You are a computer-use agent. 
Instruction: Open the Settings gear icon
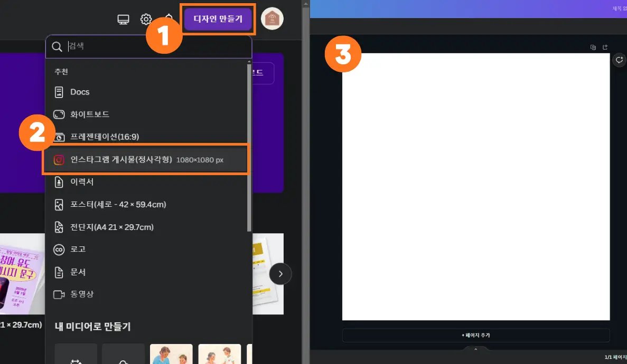click(x=146, y=18)
